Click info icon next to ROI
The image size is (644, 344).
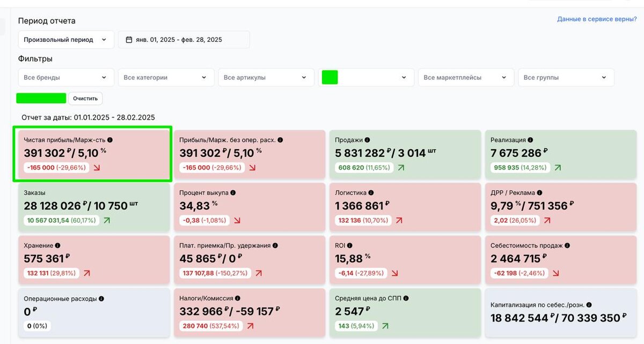pyautogui.click(x=351, y=245)
